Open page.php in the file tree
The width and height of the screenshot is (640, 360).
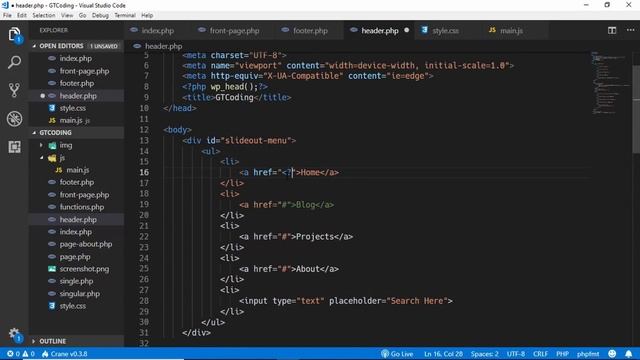point(75,257)
